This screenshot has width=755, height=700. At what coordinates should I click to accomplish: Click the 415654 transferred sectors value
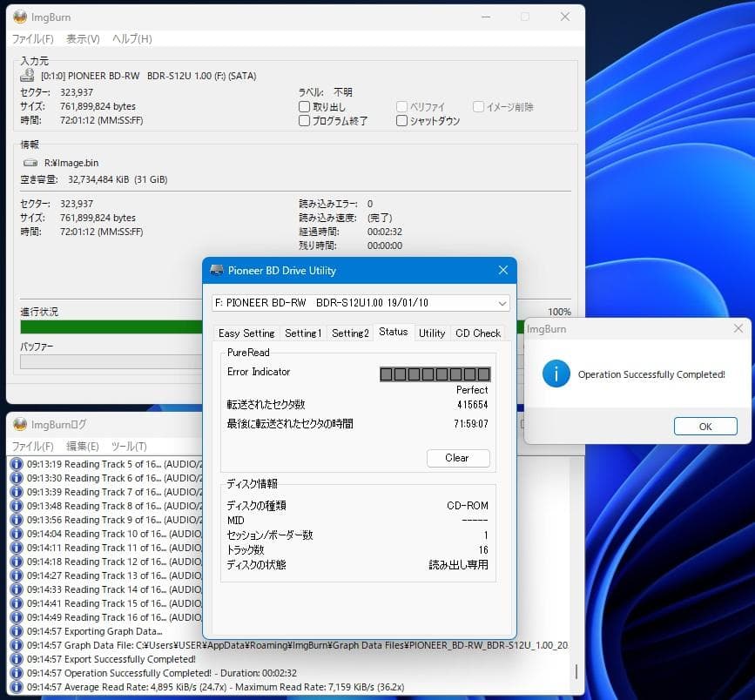pyautogui.click(x=472, y=404)
